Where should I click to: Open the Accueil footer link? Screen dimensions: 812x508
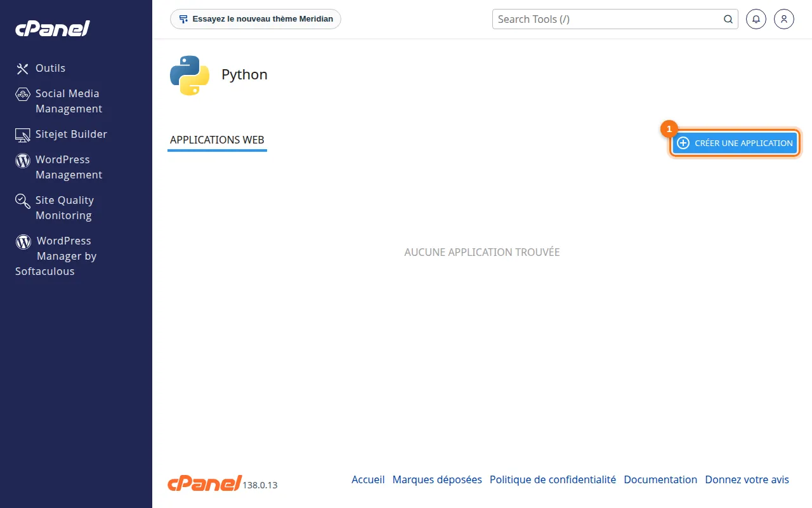coord(368,479)
